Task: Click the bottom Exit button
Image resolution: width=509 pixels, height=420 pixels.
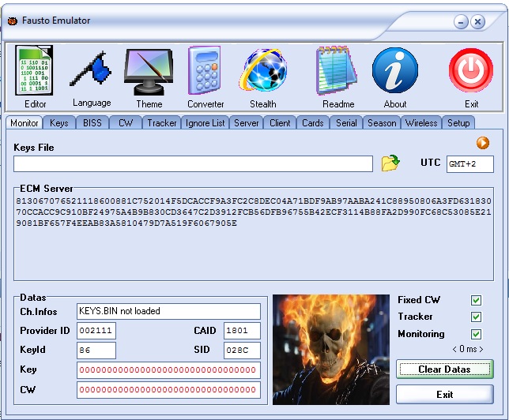Action: click(x=445, y=395)
